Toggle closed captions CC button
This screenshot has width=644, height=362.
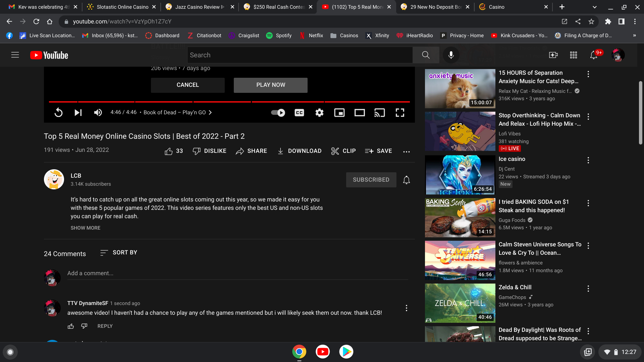[299, 113]
